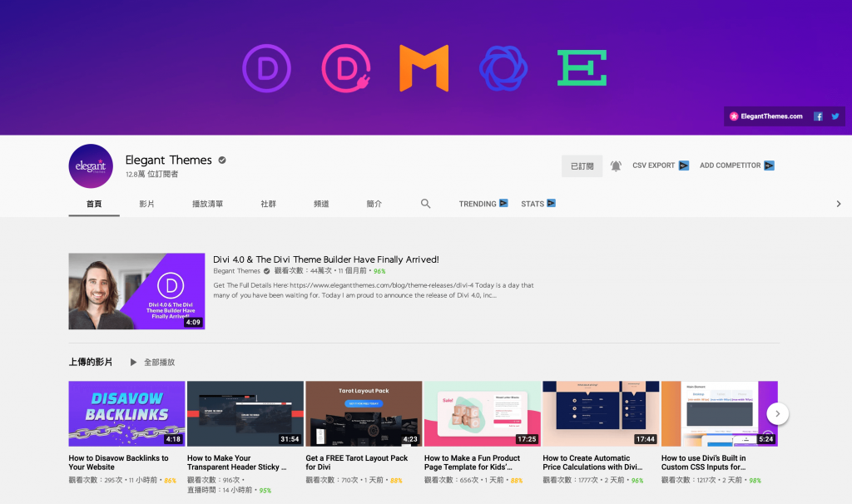The image size is (852, 504).
Task: Open Custom CSS Inputs video thumbnail
Action: [x=719, y=414]
